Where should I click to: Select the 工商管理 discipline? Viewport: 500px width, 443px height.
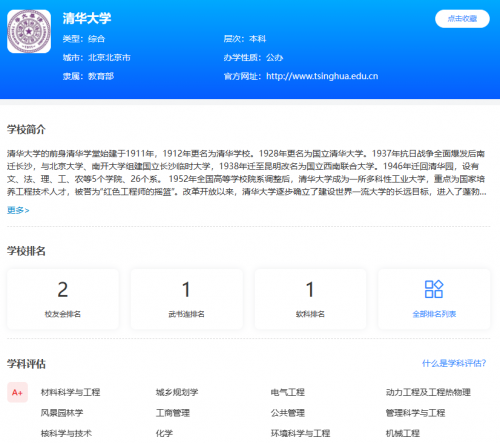click(x=173, y=413)
